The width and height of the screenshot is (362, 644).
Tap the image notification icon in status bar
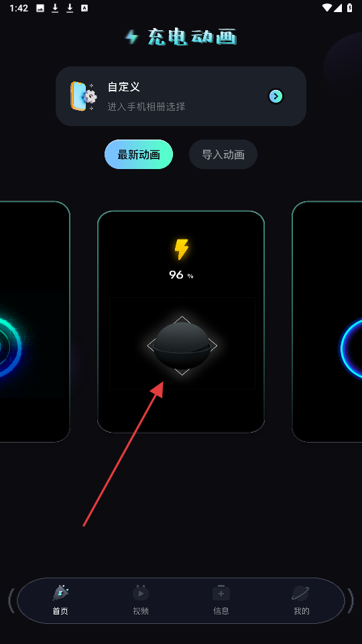click(x=40, y=8)
